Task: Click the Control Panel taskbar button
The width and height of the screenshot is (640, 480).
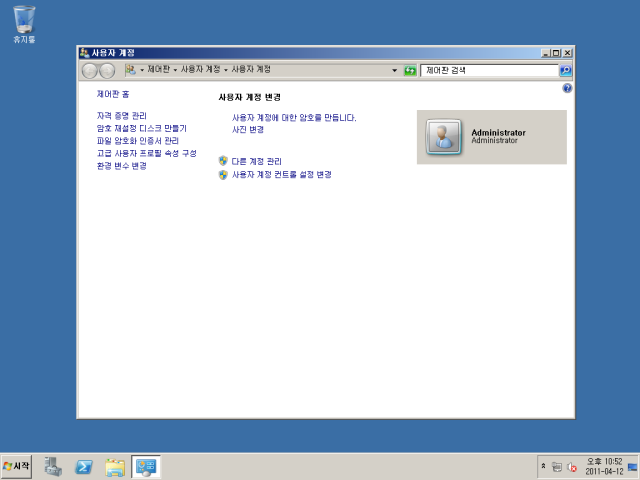Action: (x=146, y=467)
